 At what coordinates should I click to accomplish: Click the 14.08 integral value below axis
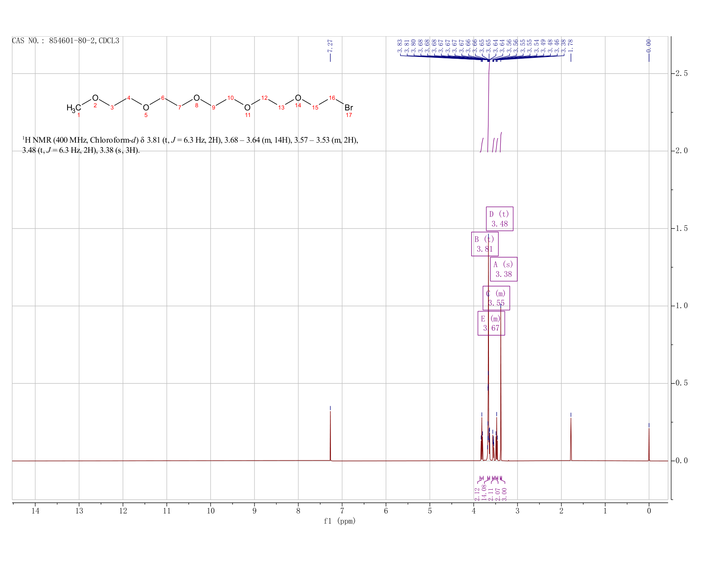tap(484, 493)
